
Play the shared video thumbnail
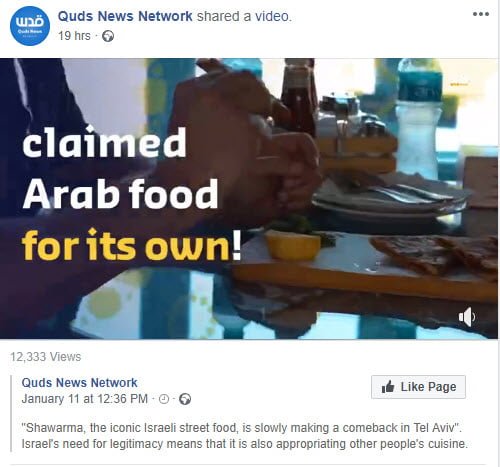point(249,199)
